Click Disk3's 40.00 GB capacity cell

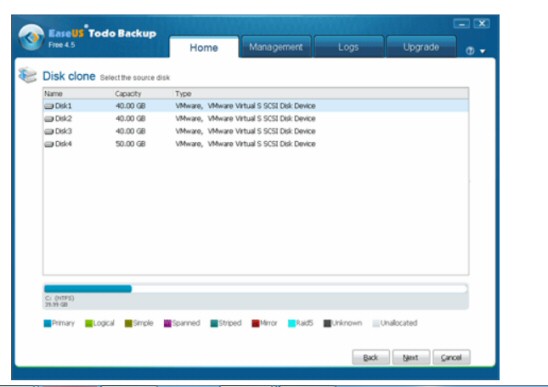coord(130,131)
